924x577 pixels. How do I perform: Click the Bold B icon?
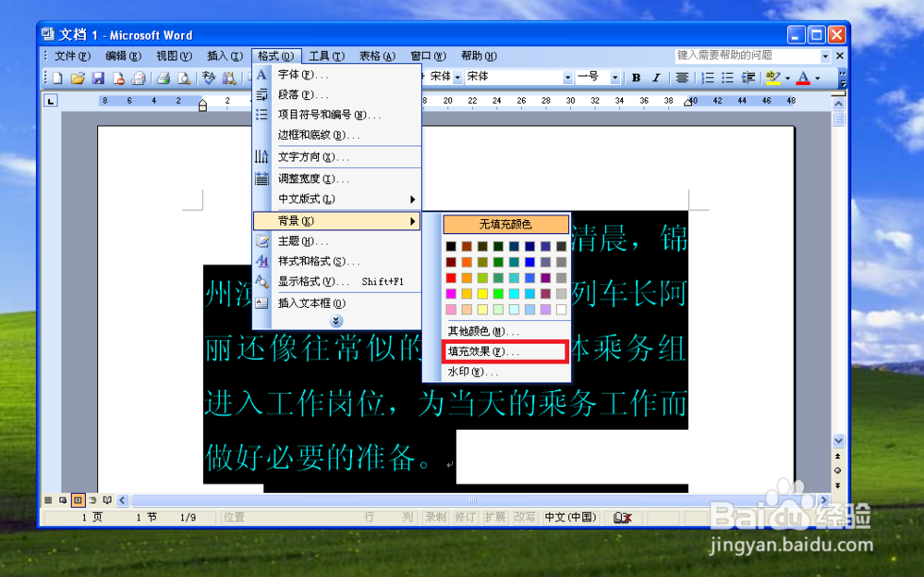click(x=637, y=78)
